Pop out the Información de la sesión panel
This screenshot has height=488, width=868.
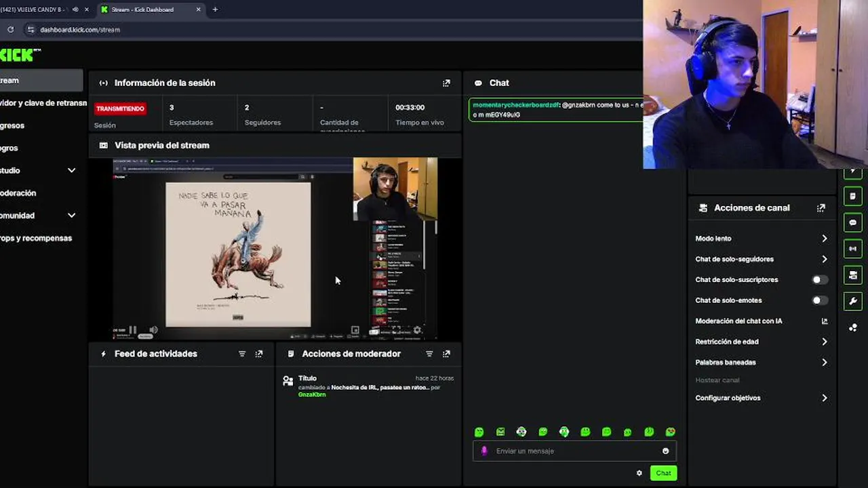tap(446, 83)
